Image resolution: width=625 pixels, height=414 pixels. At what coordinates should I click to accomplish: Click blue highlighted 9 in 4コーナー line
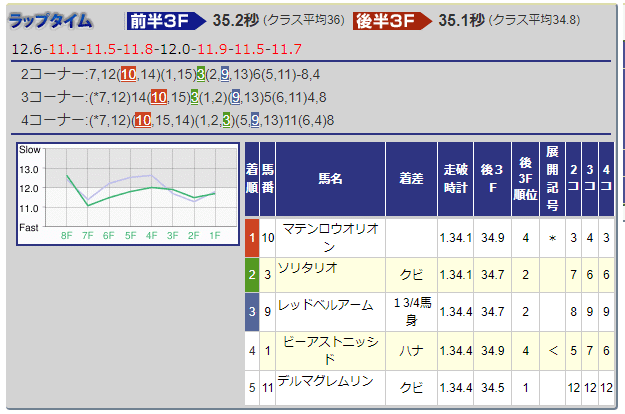coord(255,120)
